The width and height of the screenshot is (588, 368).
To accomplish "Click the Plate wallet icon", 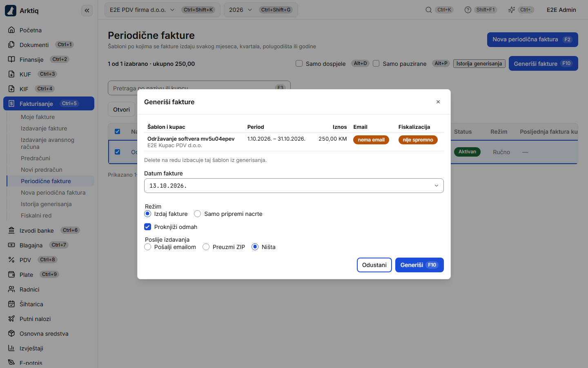I will (11, 275).
